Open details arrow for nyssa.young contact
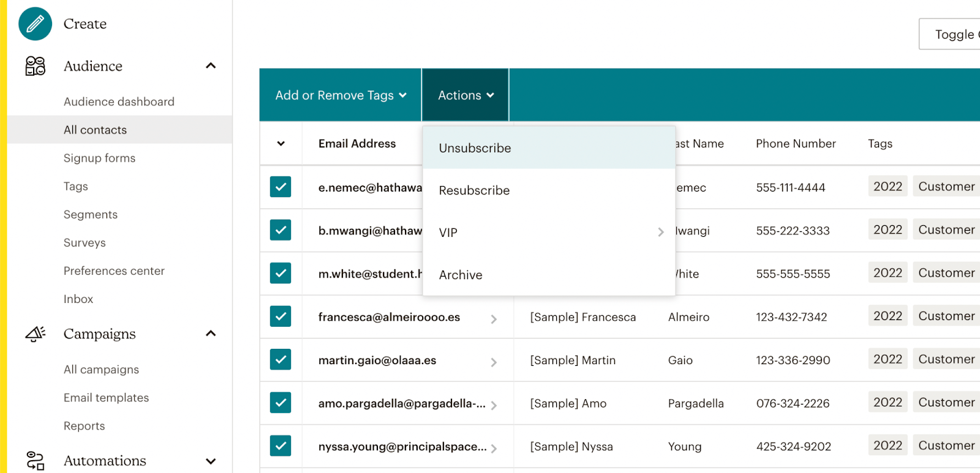Image resolution: width=980 pixels, height=473 pixels. click(494, 449)
